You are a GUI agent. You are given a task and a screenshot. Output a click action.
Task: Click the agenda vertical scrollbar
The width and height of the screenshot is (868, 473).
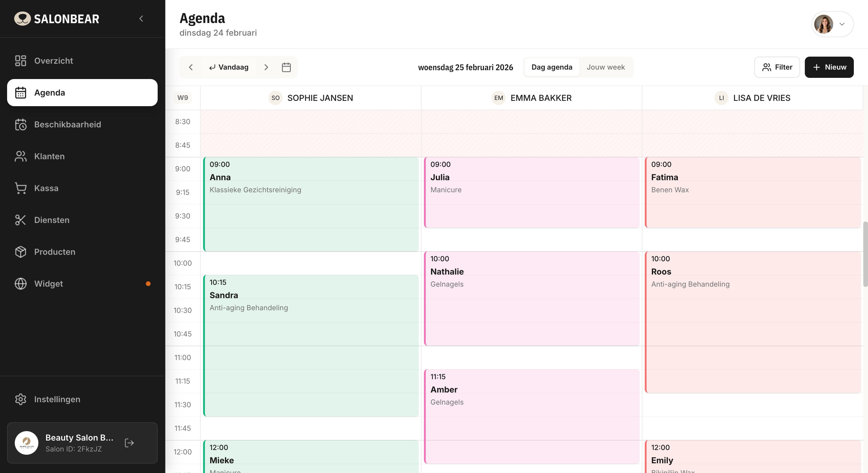point(865,254)
